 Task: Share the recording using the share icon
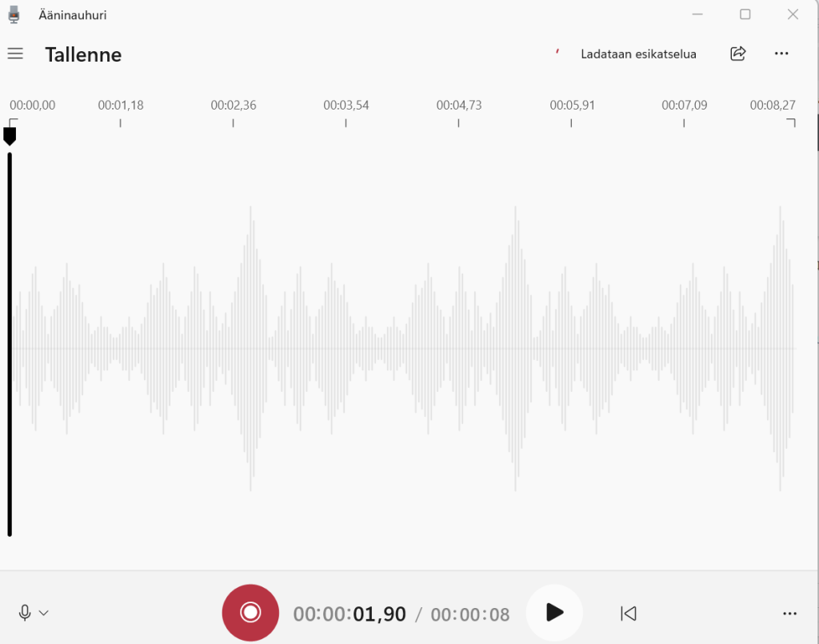[737, 54]
